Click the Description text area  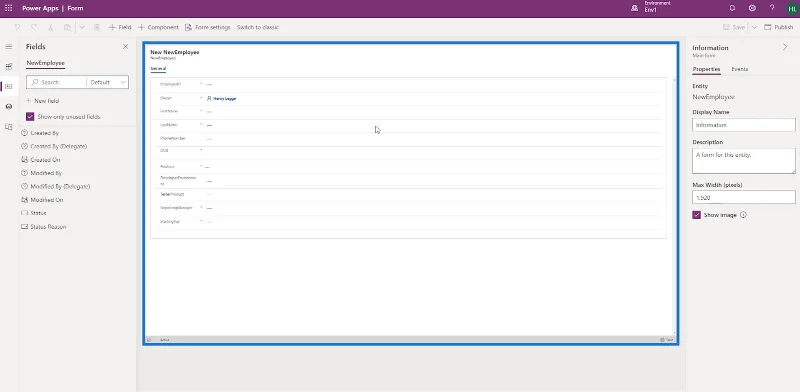click(744, 161)
